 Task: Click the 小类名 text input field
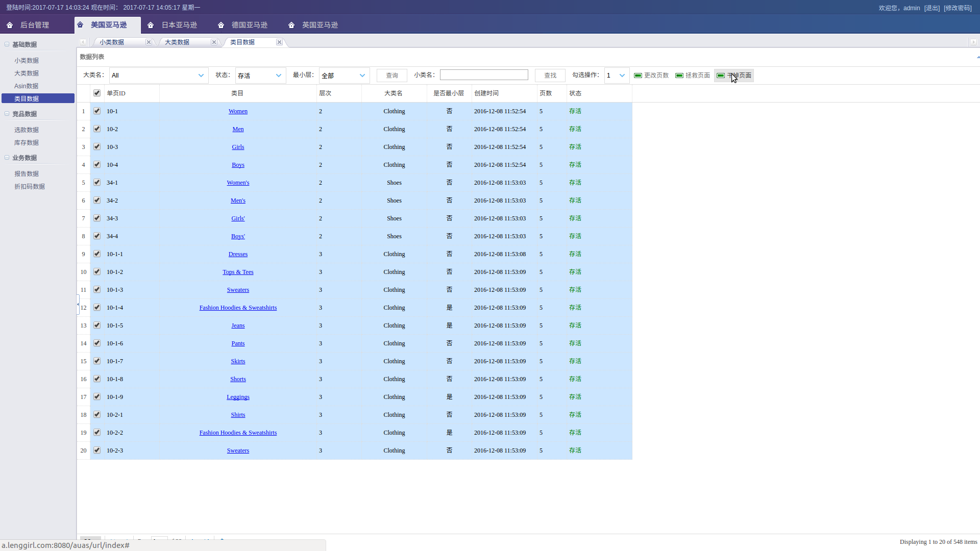click(483, 75)
